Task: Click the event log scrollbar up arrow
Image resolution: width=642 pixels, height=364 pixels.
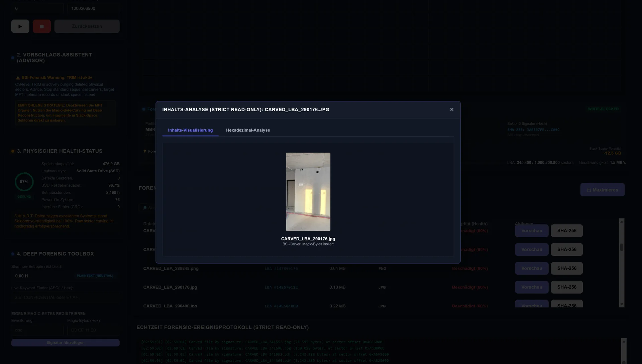Action: pyautogui.click(x=624, y=341)
